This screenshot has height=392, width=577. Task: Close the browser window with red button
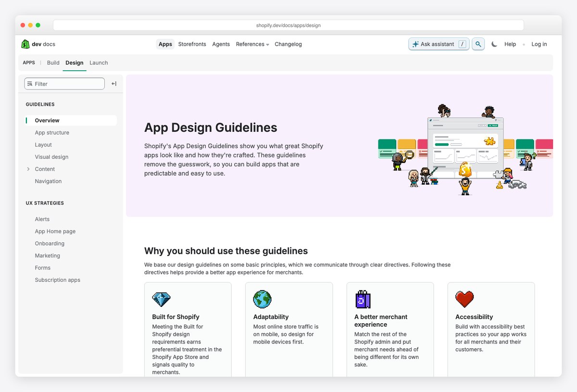click(x=23, y=25)
